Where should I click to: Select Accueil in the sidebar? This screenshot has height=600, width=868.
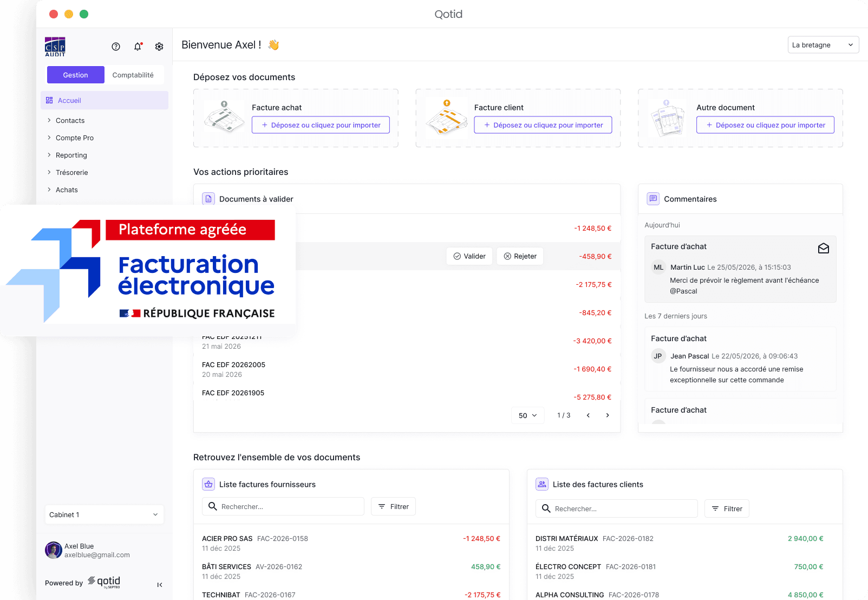105,100
